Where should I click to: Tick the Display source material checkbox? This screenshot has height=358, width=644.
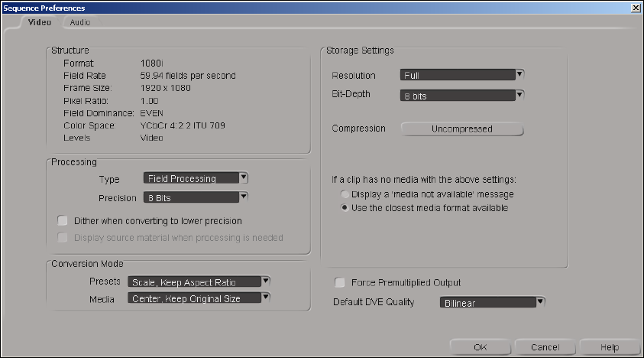tap(63, 237)
